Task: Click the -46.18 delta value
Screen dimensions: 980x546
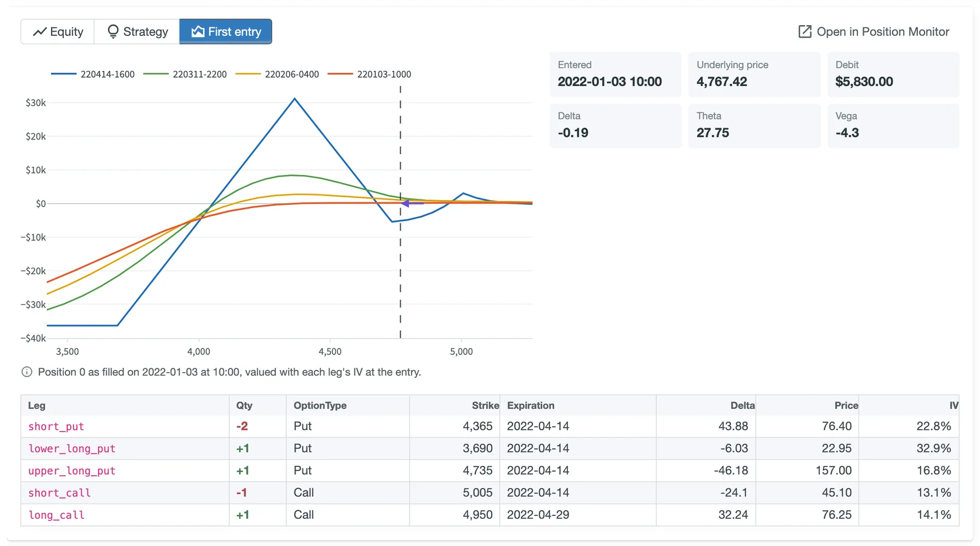Action: [731, 470]
